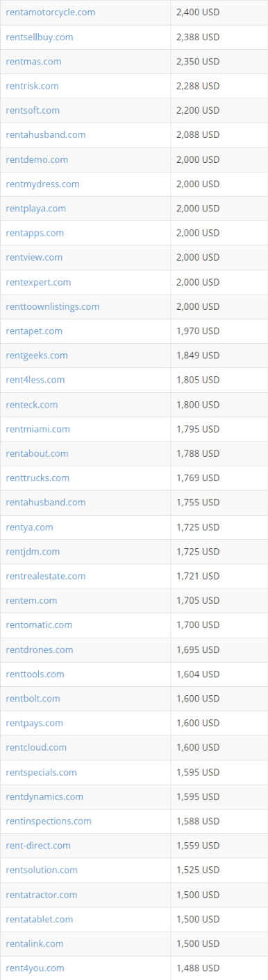Screen dimensions: 268x980
Task: Open rentahusband.com priced 2,088 USD
Action: click(x=46, y=134)
